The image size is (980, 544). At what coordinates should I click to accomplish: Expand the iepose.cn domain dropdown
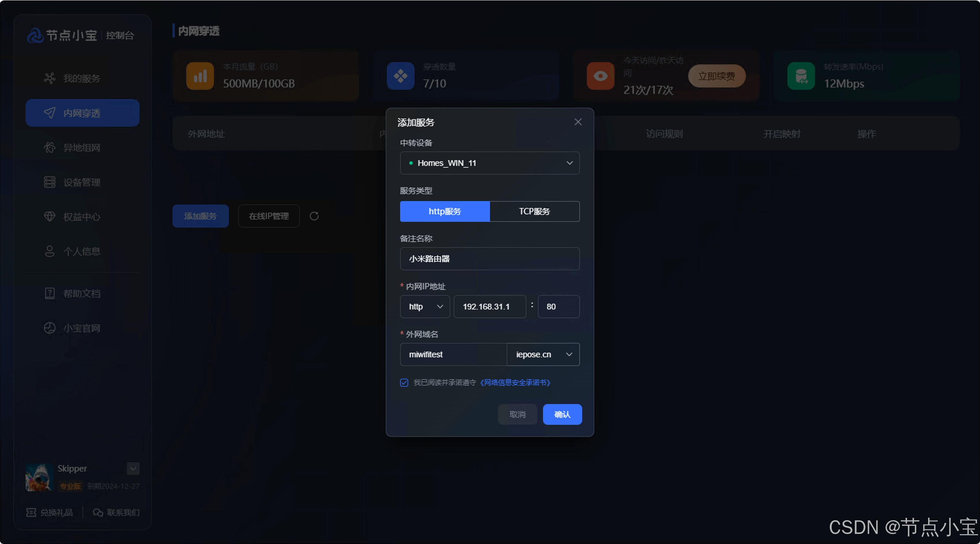pyautogui.click(x=543, y=354)
